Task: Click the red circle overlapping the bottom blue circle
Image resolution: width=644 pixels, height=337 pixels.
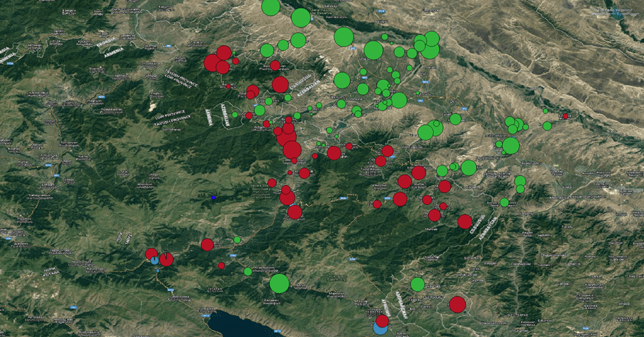Action: [x=382, y=320]
